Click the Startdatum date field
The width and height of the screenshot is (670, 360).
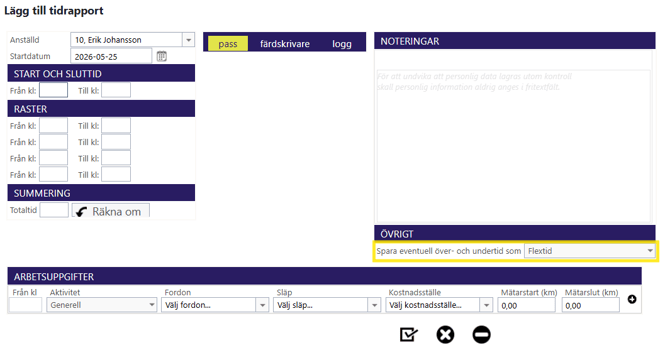pyautogui.click(x=111, y=56)
